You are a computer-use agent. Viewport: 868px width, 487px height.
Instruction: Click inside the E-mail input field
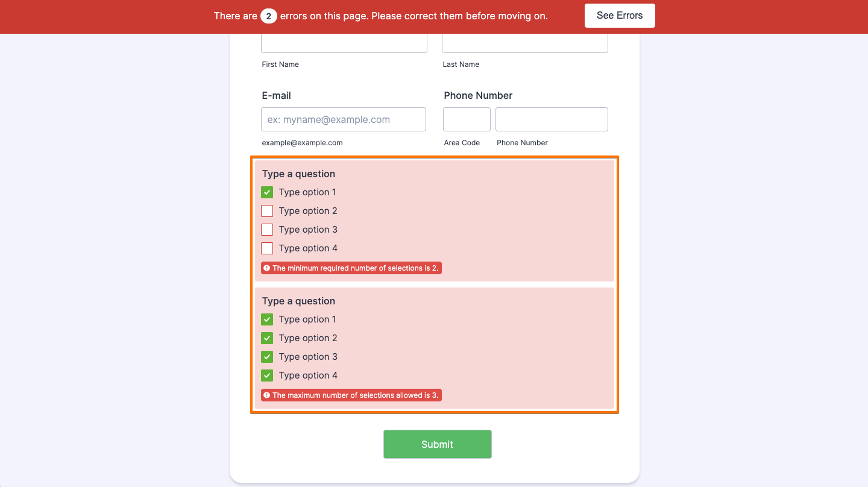click(343, 119)
